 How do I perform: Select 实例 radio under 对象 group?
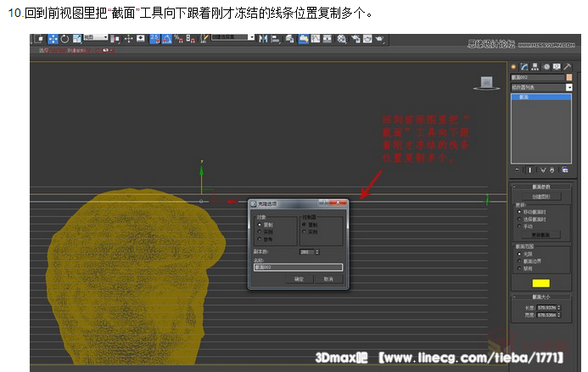[260, 231]
